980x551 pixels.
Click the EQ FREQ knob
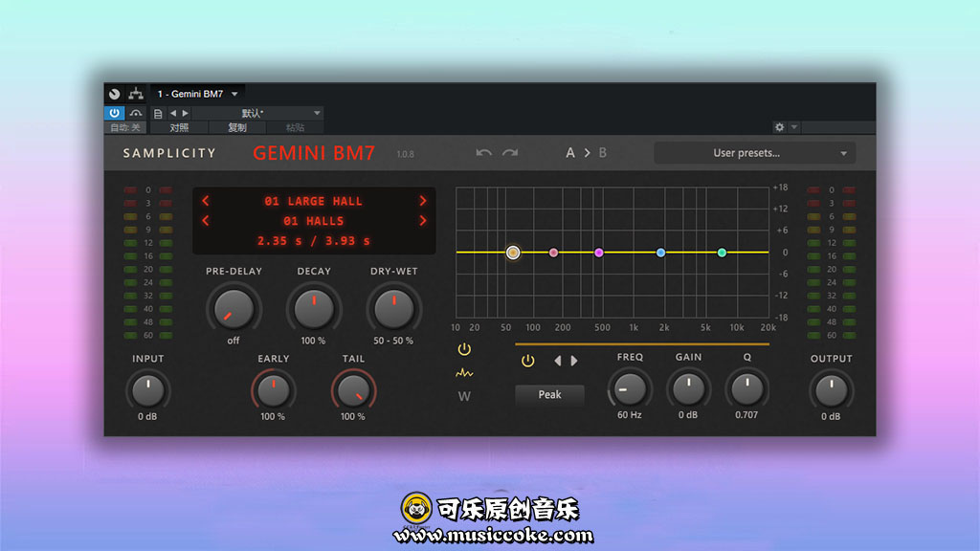pyautogui.click(x=630, y=389)
